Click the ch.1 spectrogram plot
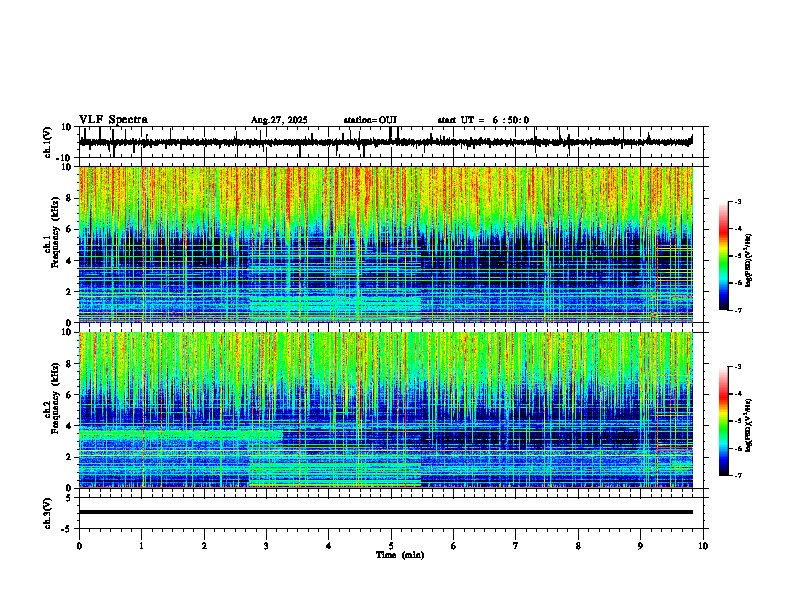This screenshot has height=612, width=792. (x=386, y=244)
